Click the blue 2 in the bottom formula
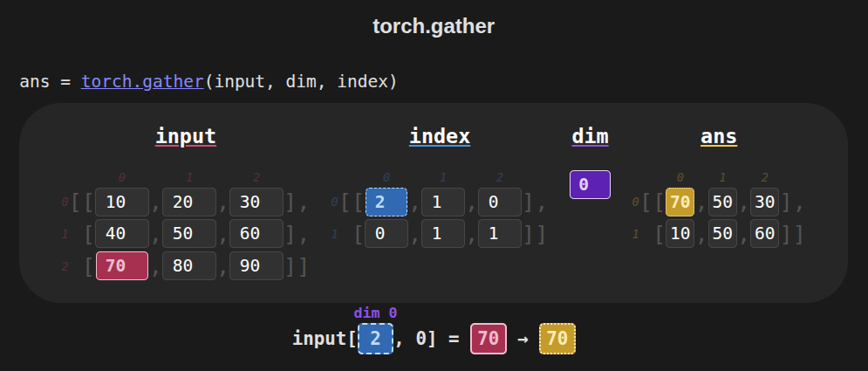This screenshot has width=868, height=371. tap(376, 339)
